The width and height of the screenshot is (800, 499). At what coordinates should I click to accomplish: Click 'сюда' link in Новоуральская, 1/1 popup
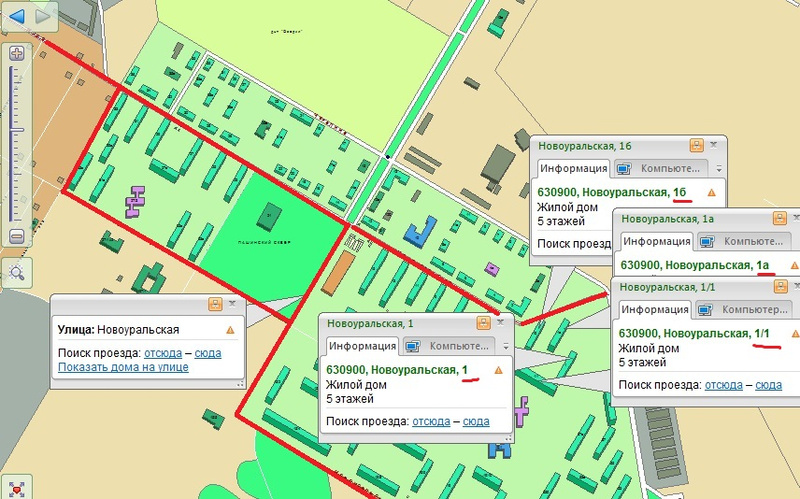(768, 385)
